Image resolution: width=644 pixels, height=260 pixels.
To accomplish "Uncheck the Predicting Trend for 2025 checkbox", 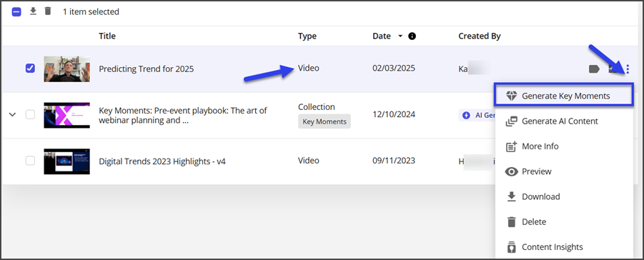I will pyautogui.click(x=31, y=68).
